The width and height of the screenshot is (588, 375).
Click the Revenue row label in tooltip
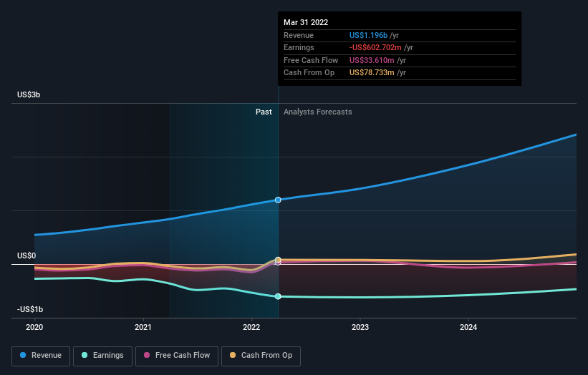(299, 35)
